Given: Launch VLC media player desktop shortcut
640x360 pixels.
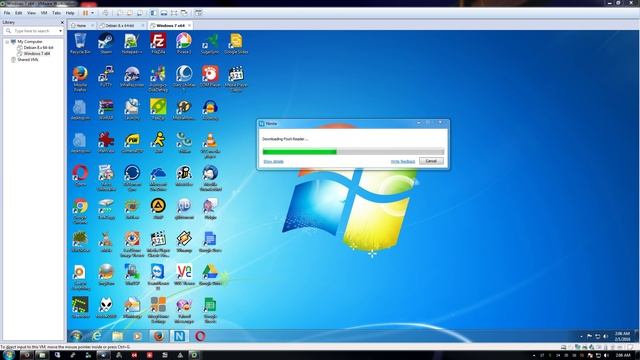Looking at the screenshot, I should click(210, 145).
